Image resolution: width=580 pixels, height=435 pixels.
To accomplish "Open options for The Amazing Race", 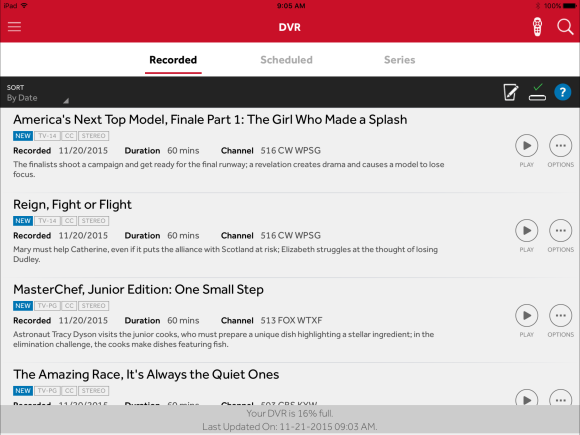I will coord(560,398).
